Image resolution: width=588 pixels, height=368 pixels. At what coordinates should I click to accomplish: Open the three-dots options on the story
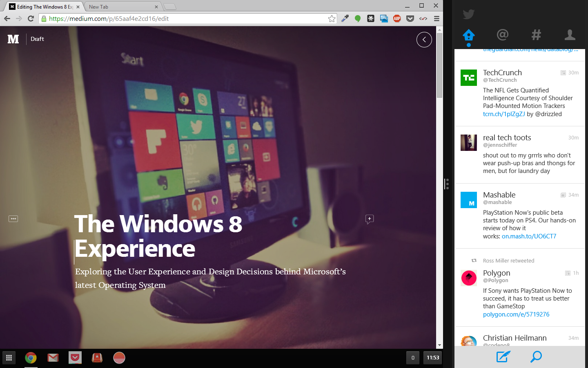[x=13, y=219]
